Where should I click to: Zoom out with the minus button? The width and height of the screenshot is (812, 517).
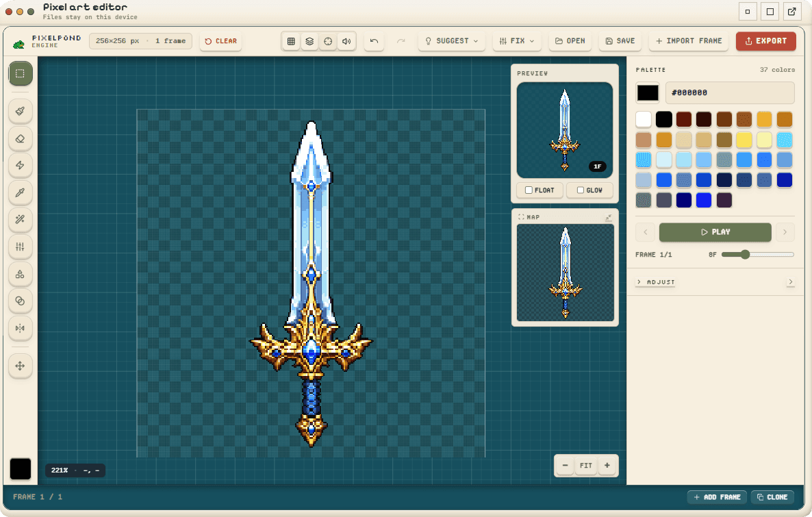click(x=565, y=465)
